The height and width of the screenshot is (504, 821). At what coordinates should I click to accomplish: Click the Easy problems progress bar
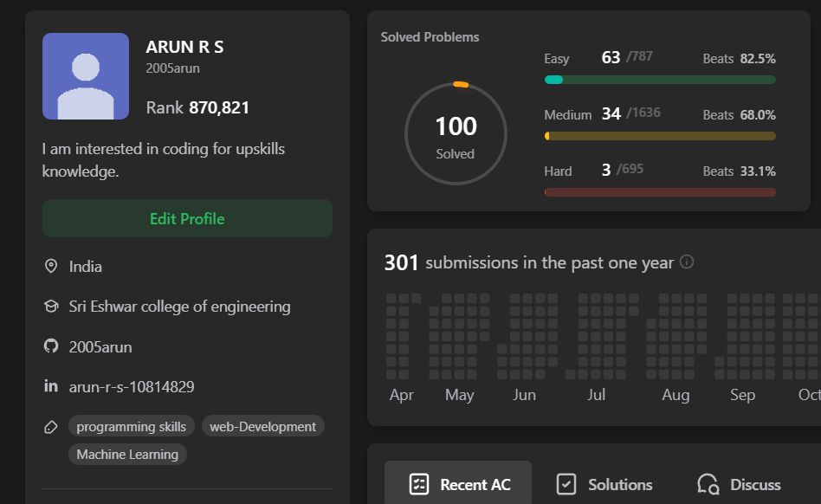click(x=659, y=80)
